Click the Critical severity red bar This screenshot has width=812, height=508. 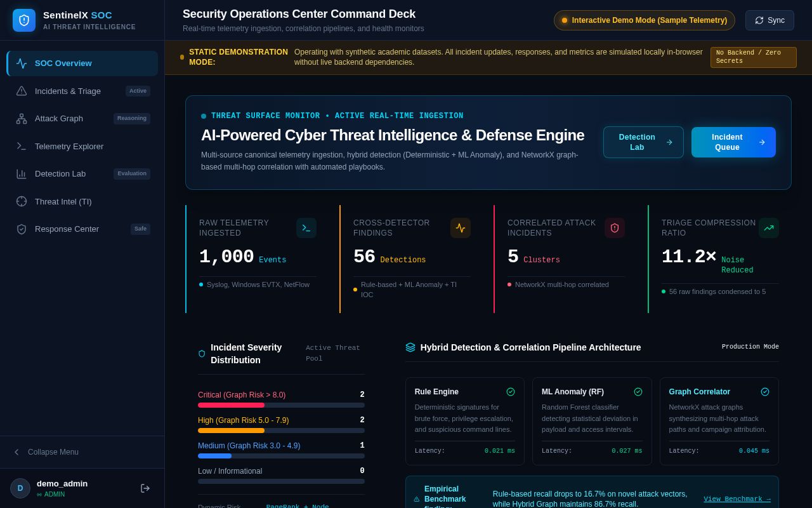pos(231,405)
